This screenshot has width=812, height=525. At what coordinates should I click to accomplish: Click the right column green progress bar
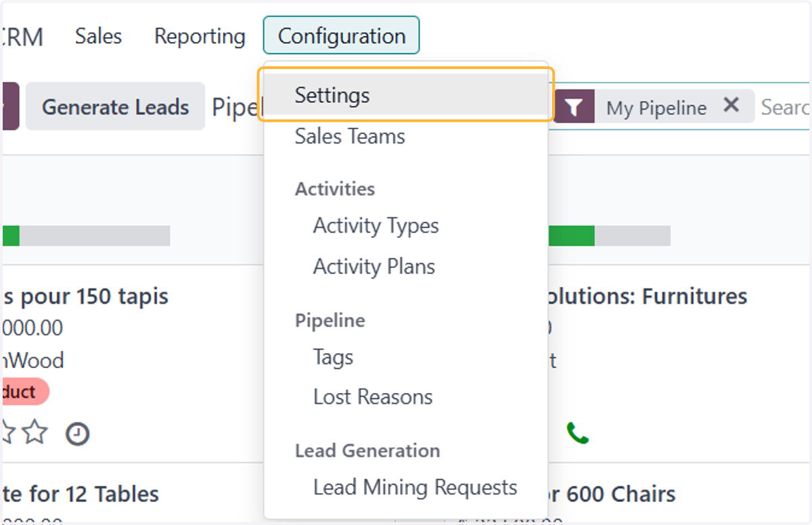pyautogui.click(x=571, y=235)
